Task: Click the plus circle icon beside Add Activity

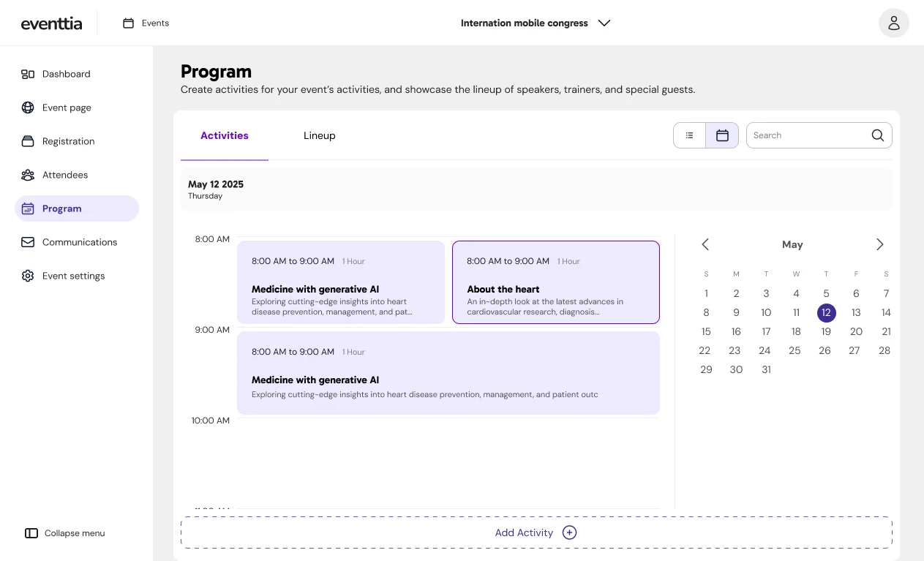Action: point(569,532)
